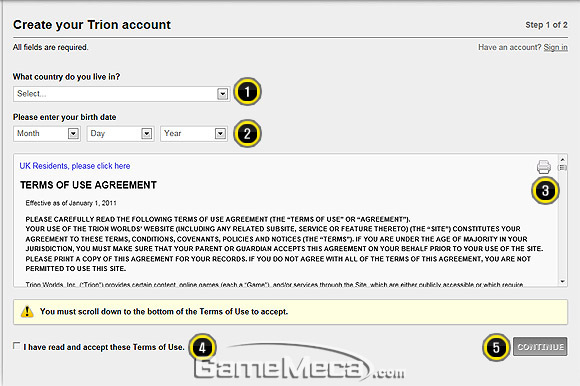
Task: Click the Sign in link
Action: click(555, 47)
